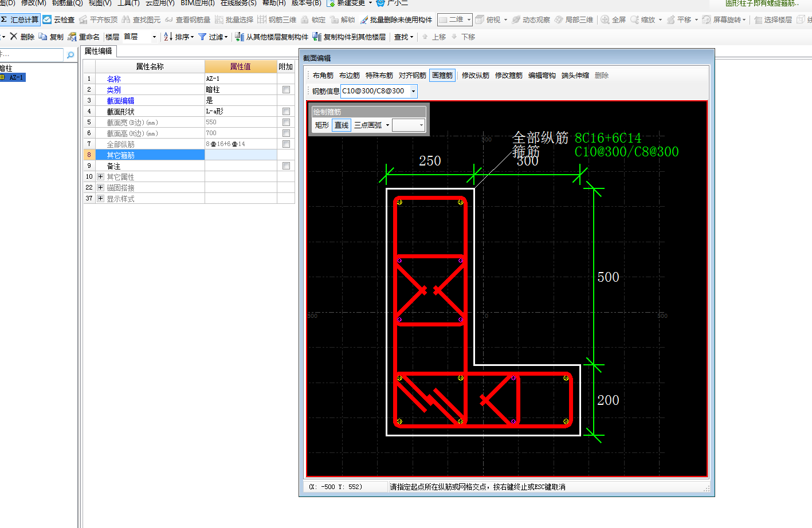Viewport: 812px width, 528px height.
Task: Click the 对齐钢筋 button
Action: pos(413,76)
